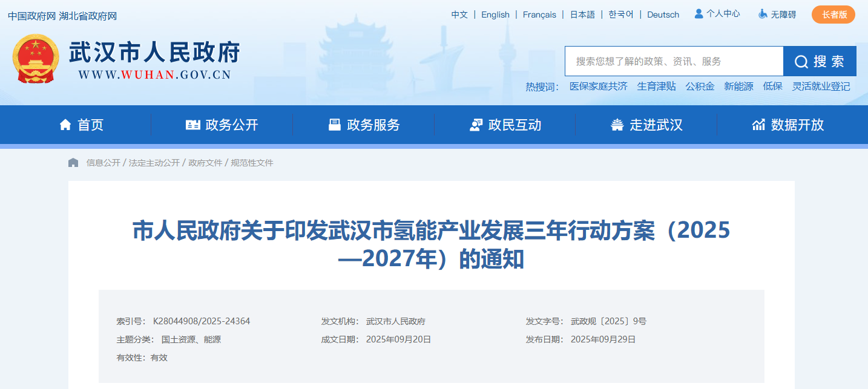
Task: Open 规范性文件 in the breadcrumb
Action: point(252,163)
